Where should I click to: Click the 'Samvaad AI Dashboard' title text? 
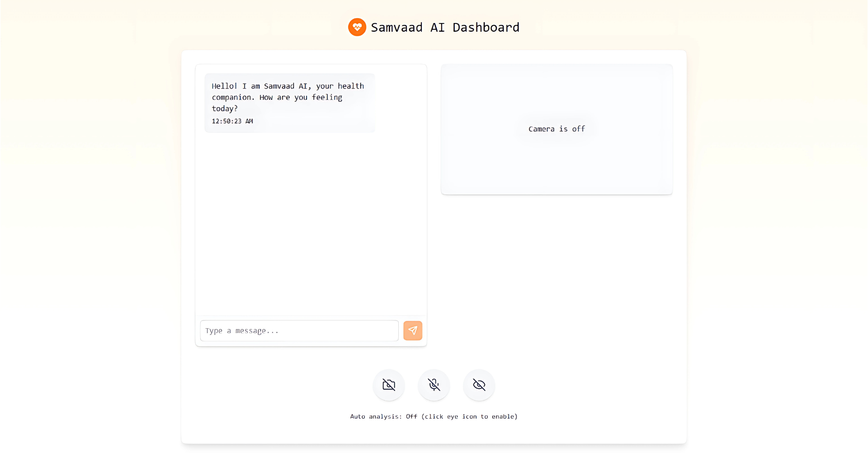coord(445,28)
